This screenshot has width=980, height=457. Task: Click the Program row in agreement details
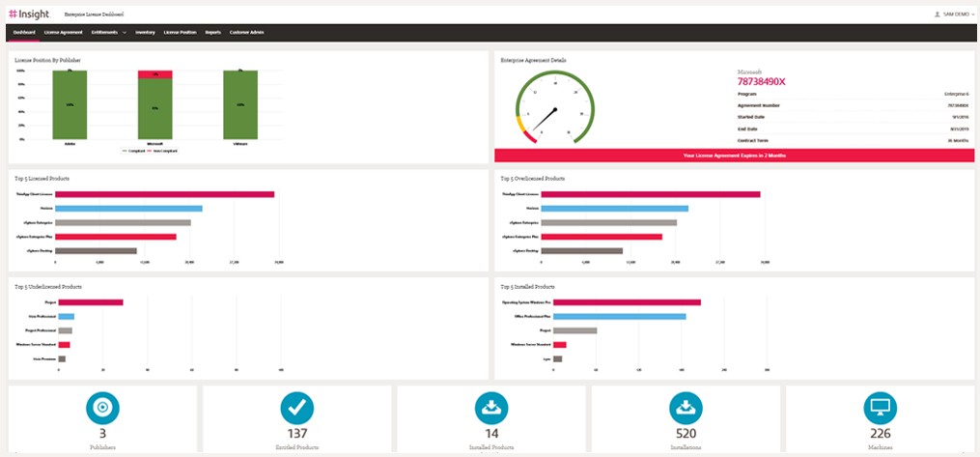coord(854,94)
